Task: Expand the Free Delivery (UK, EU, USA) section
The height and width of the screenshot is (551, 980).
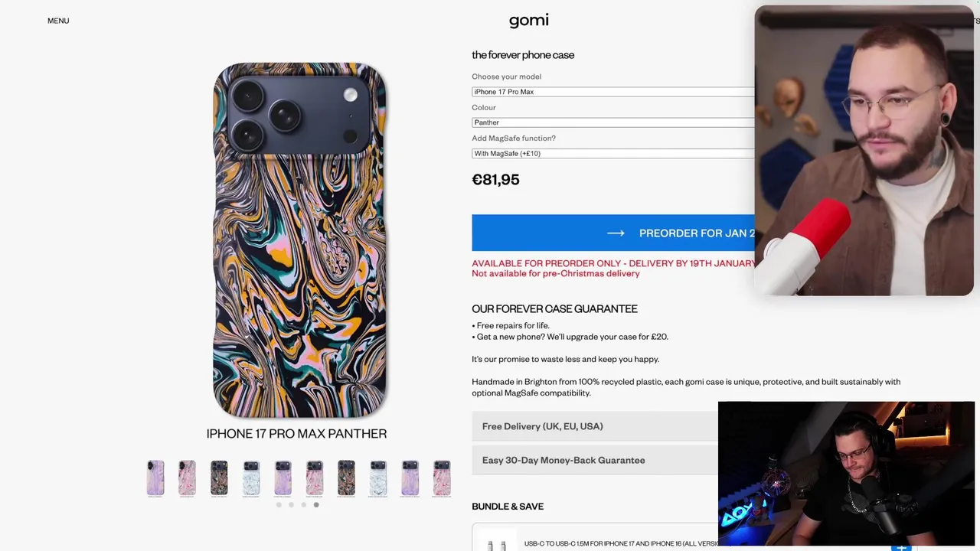Action: [x=595, y=426]
